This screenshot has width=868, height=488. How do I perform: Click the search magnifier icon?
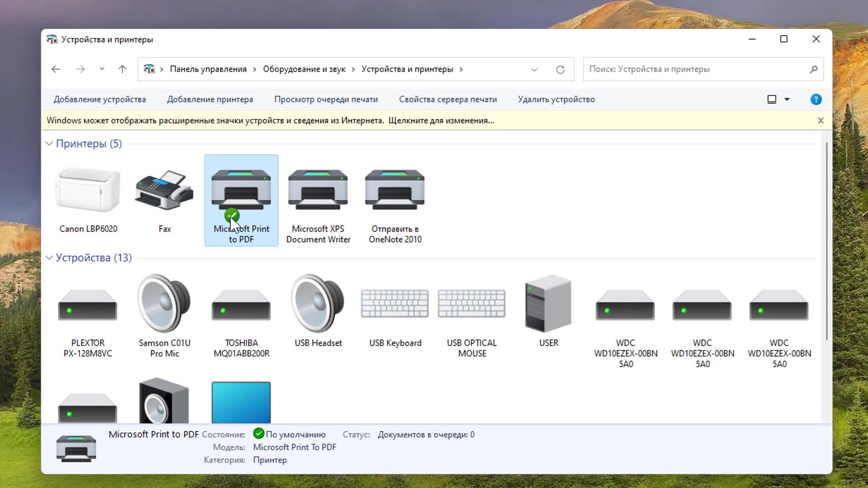(x=813, y=69)
